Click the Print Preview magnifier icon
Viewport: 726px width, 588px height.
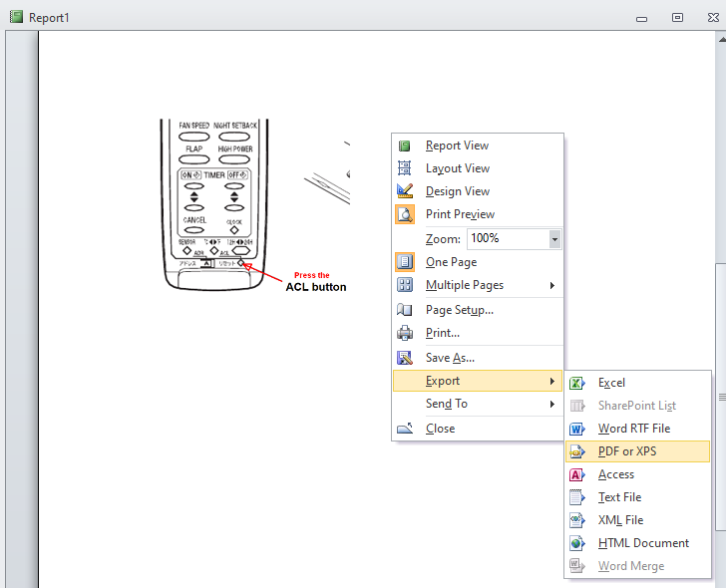pyautogui.click(x=405, y=214)
